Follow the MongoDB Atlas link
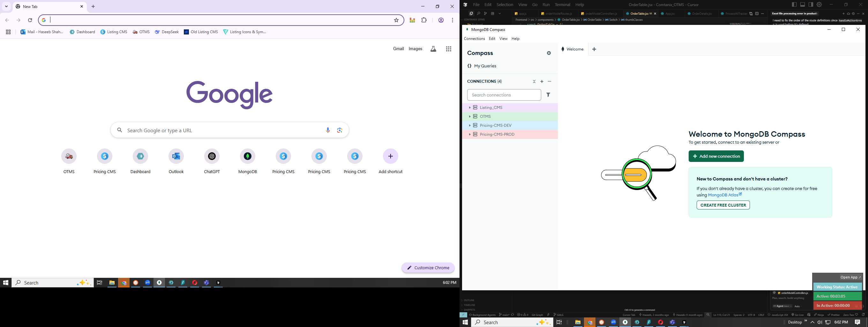This screenshot has height=327, width=868. (724, 195)
